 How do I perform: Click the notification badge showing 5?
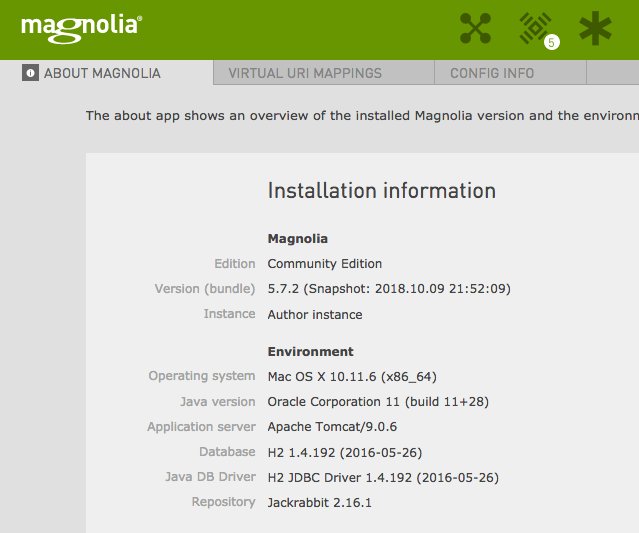point(551,42)
